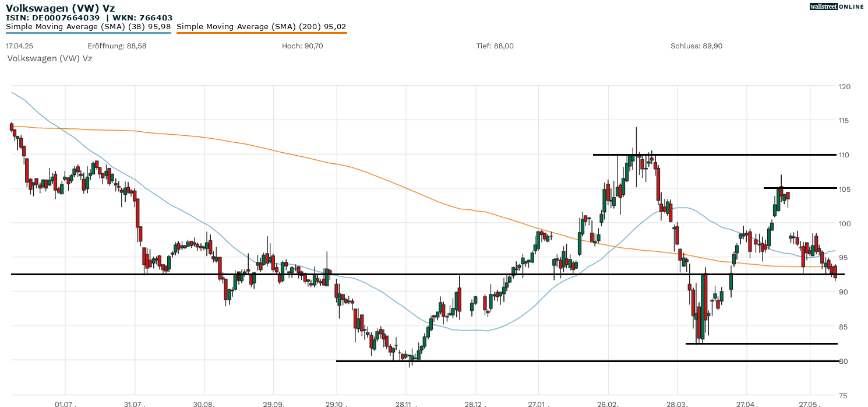Click the 105 price axis label
The height and width of the screenshot is (407, 868).
point(845,190)
